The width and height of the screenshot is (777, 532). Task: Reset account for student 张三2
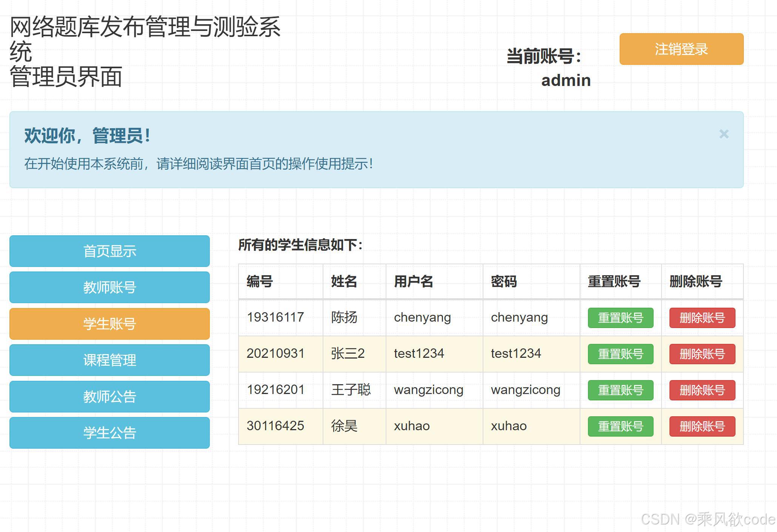[x=620, y=354]
